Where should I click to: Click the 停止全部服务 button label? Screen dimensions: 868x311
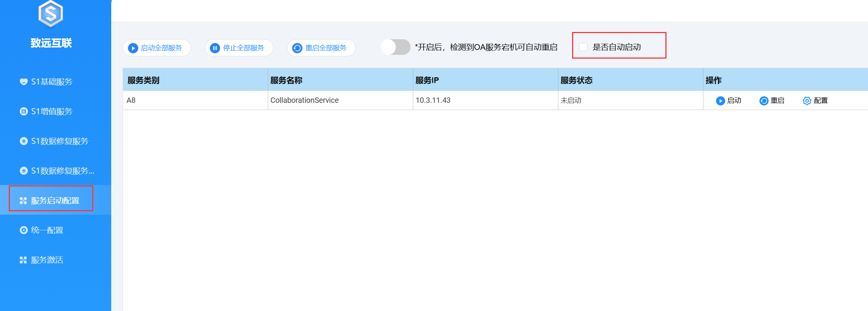click(x=244, y=48)
